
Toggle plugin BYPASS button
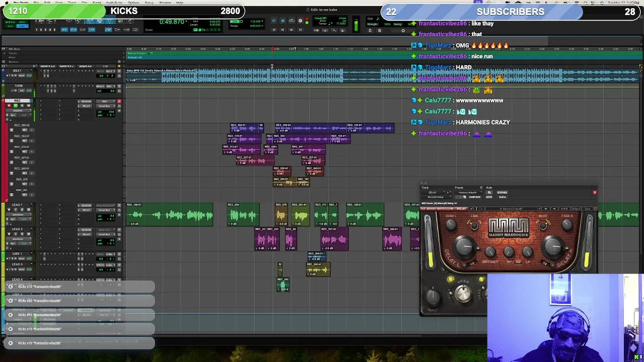(502, 192)
